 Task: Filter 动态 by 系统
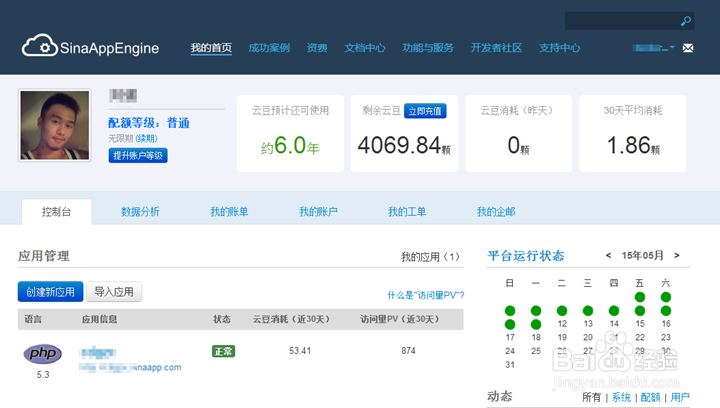click(x=621, y=397)
